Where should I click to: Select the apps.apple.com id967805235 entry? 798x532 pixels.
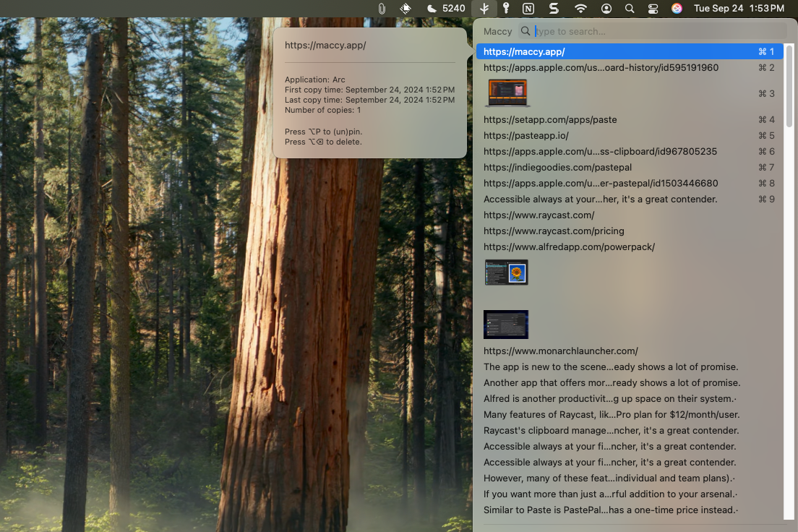click(630, 151)
